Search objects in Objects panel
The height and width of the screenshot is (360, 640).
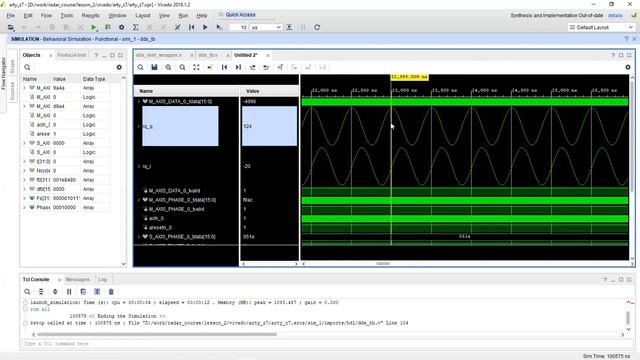pos(27,67)
